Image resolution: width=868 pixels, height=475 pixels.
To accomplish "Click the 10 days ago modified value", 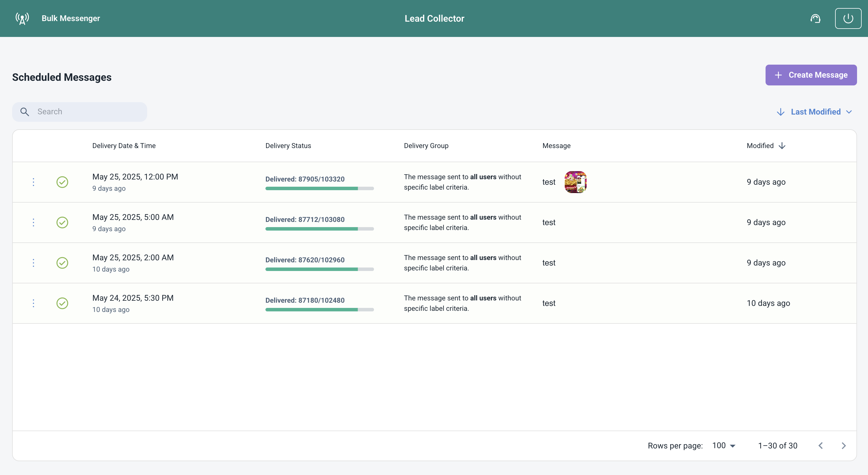I will click(x=768, y=303).
